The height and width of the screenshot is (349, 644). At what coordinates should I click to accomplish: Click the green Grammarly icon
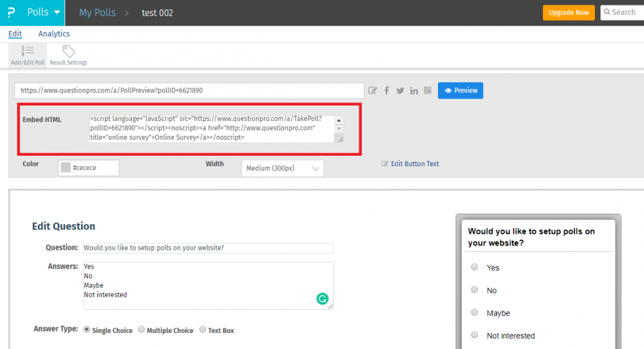(x=323, y=299)
